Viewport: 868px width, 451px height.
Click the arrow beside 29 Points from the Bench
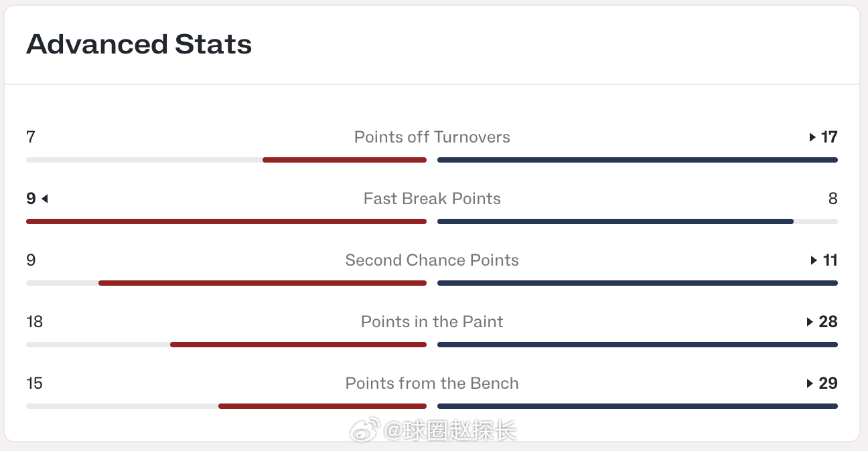coord(810,383)
